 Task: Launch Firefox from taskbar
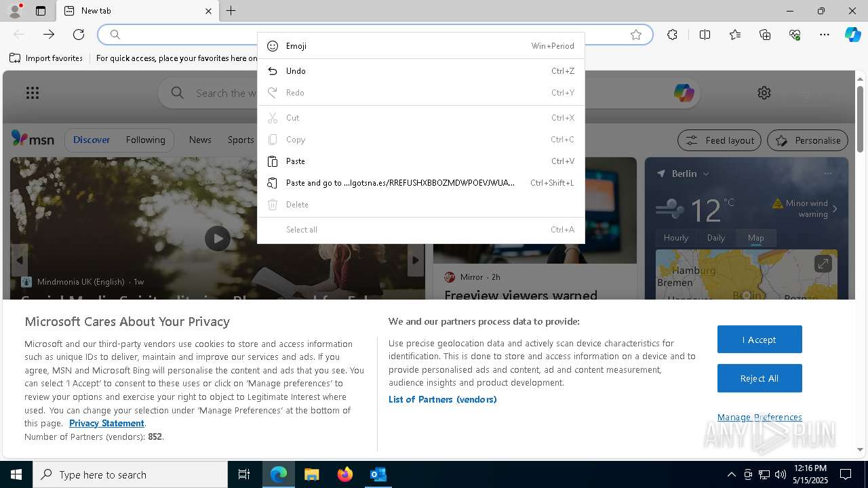coord(345,474)
